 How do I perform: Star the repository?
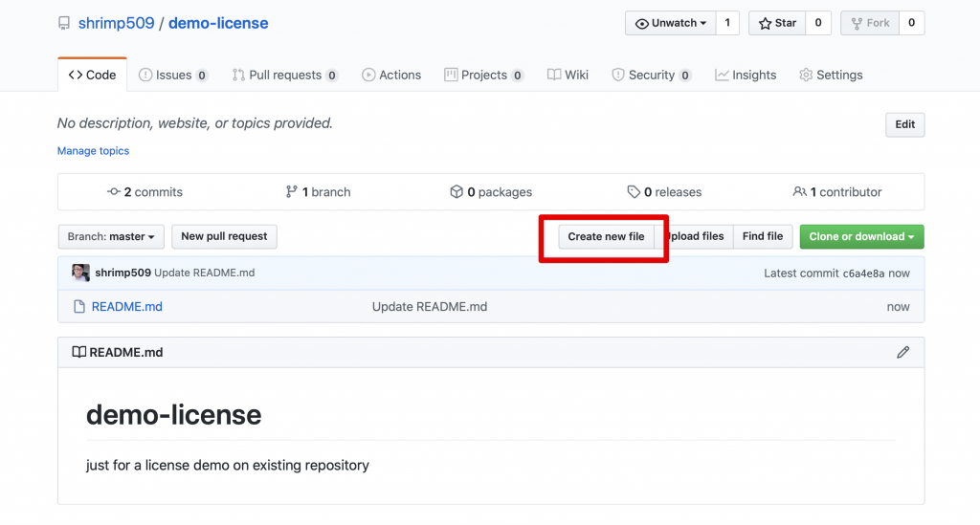coord(777,23)
